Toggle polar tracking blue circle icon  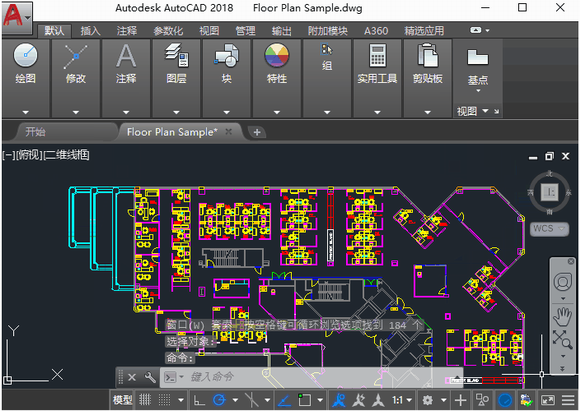coord(219,400)
